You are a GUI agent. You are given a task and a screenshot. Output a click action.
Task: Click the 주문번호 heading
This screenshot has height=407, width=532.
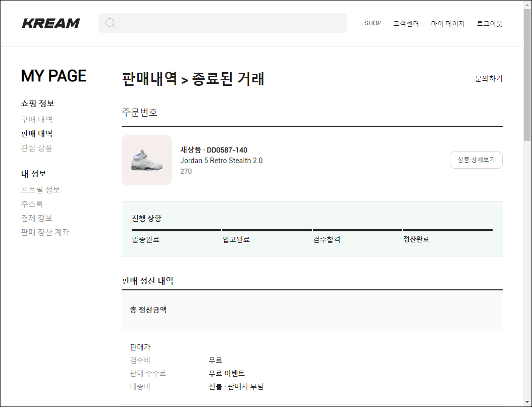coord(139,113)
